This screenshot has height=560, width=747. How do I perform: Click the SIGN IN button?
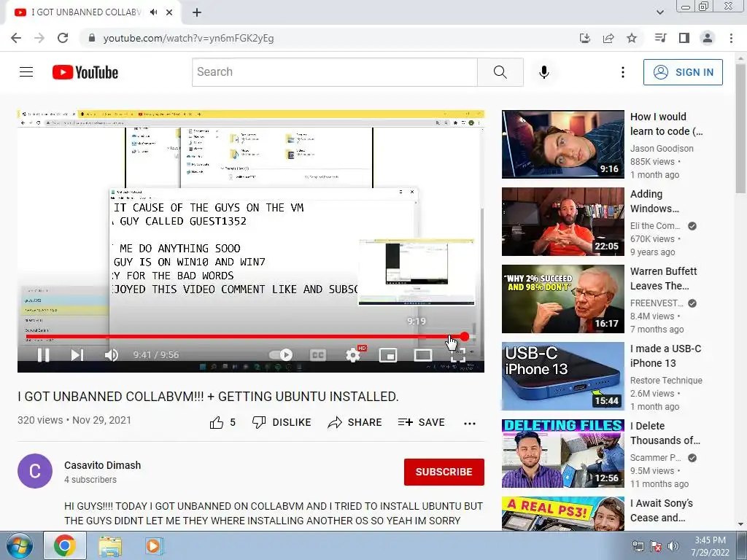click(x=683, y=72)
